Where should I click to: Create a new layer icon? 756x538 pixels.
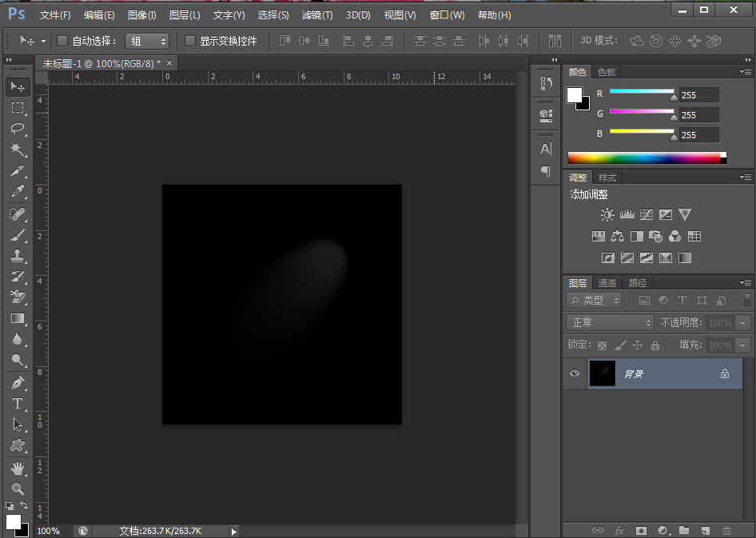(x=705, y=530)
